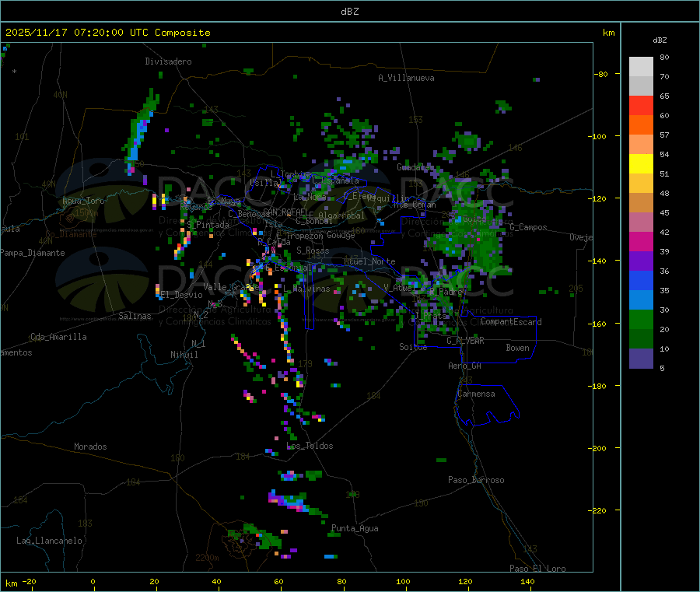Click the dBZ title at top

click(349, 12)
